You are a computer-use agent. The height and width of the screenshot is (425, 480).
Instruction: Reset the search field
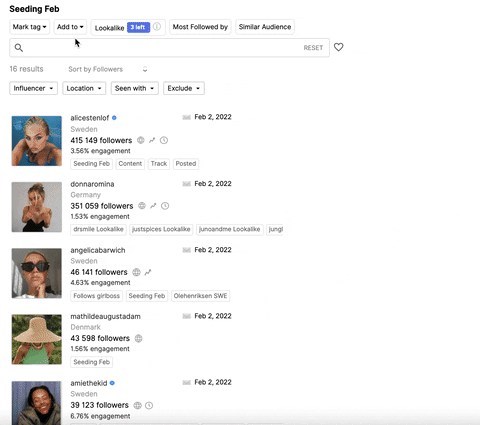click(313, 48)
